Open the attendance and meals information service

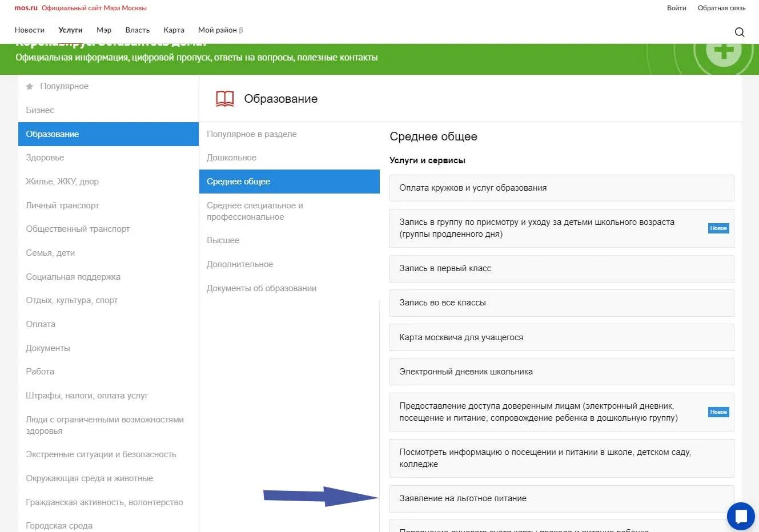(x=561, y=458)
